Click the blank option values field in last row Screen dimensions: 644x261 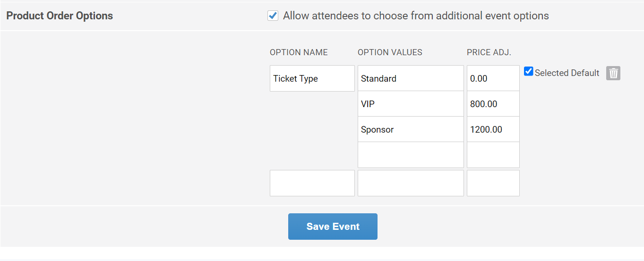tap(410, 183)
